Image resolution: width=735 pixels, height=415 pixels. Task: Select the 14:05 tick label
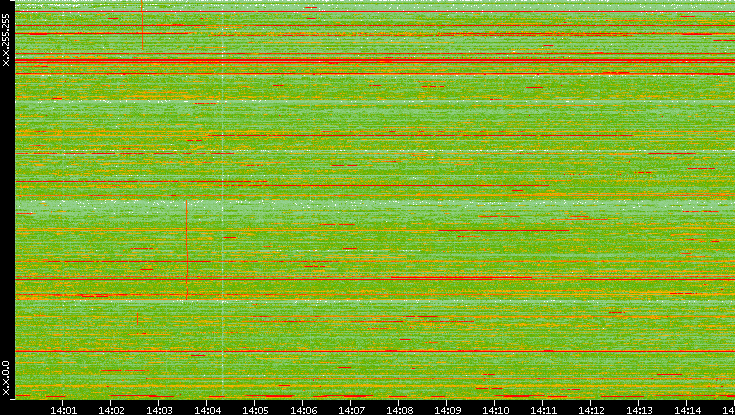(x=255, y=411)
